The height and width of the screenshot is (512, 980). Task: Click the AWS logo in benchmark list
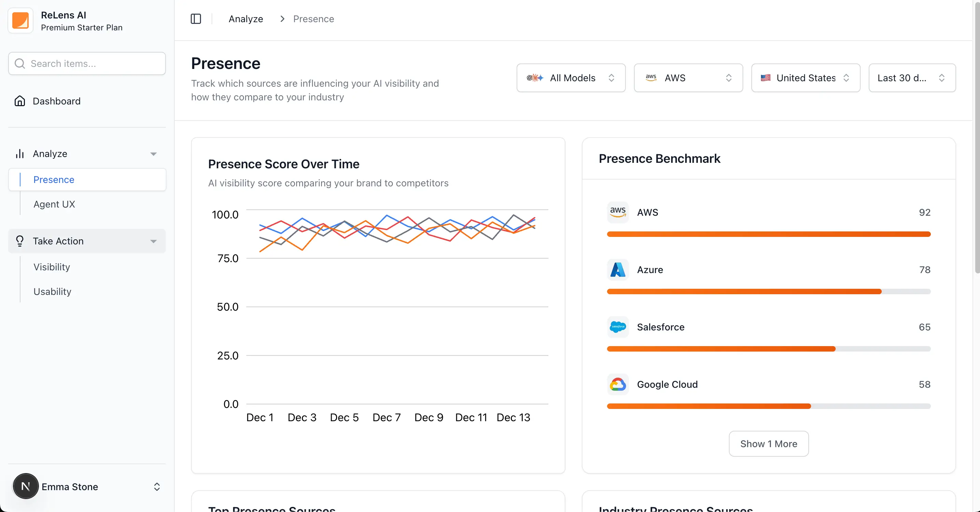617,212
